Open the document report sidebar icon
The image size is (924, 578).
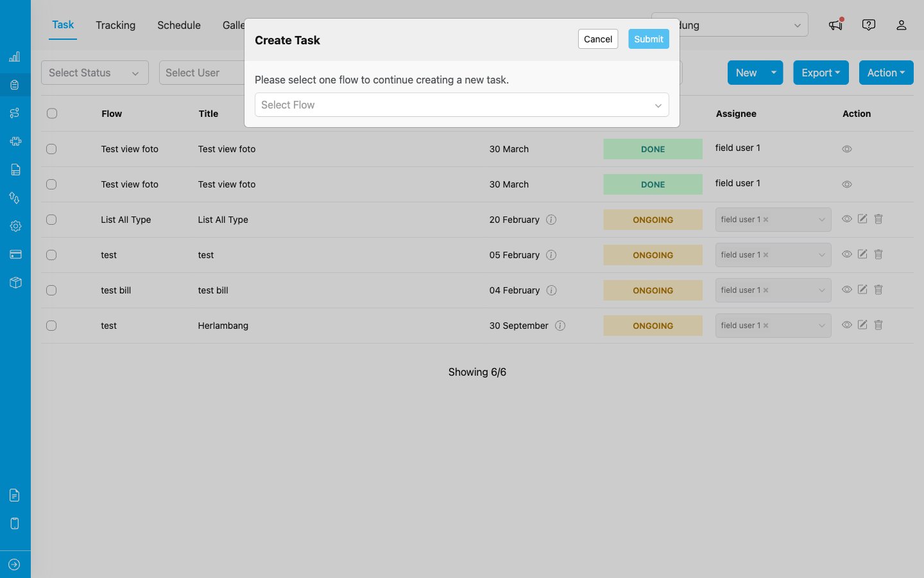click(15, 170)
